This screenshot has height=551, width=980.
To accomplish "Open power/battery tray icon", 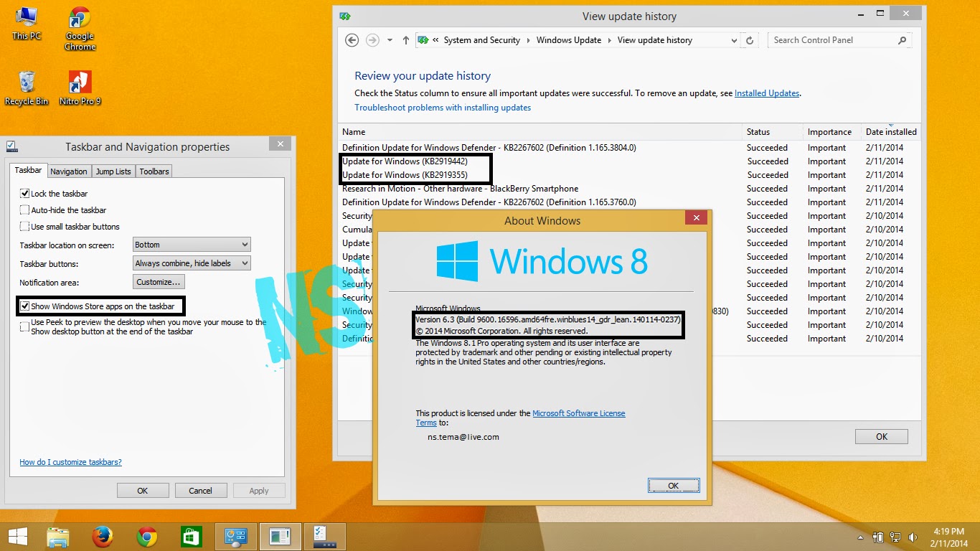I will tap(878, 537).
